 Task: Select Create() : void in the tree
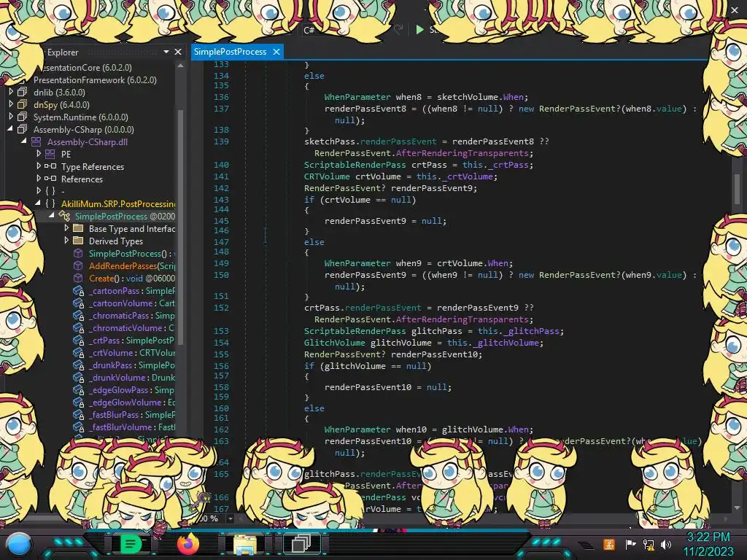click(132, 278)
